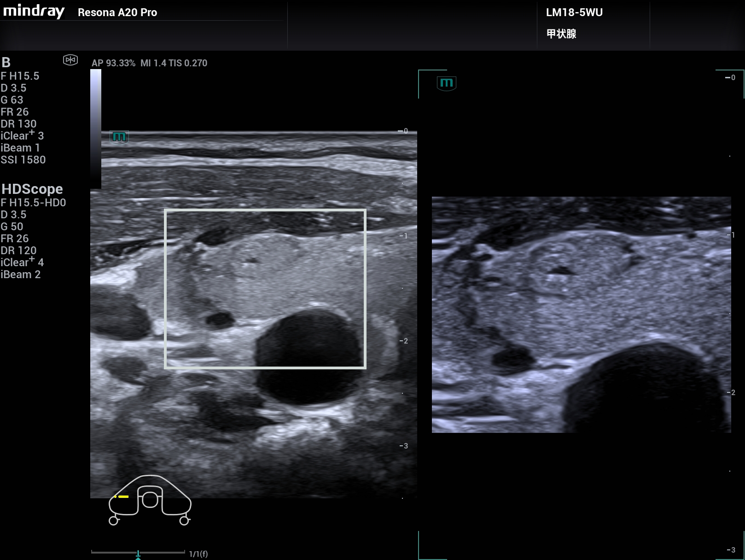Click the cine frame slider track
745x560 pixels.
(x=138, y=552)
